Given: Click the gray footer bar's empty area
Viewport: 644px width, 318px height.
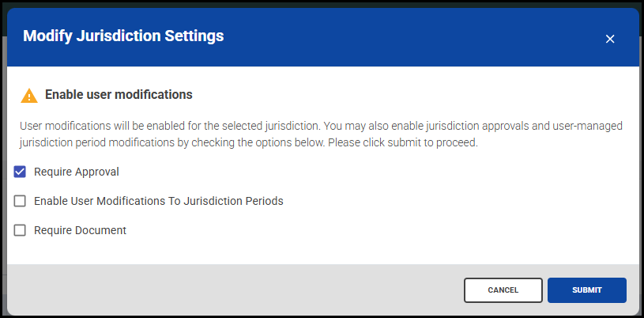Looking at the screenshot, I should tap(237, 290).
